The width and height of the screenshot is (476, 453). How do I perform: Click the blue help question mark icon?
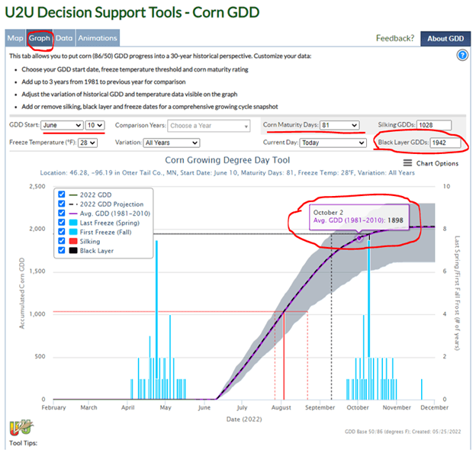[x=462, y=56]
